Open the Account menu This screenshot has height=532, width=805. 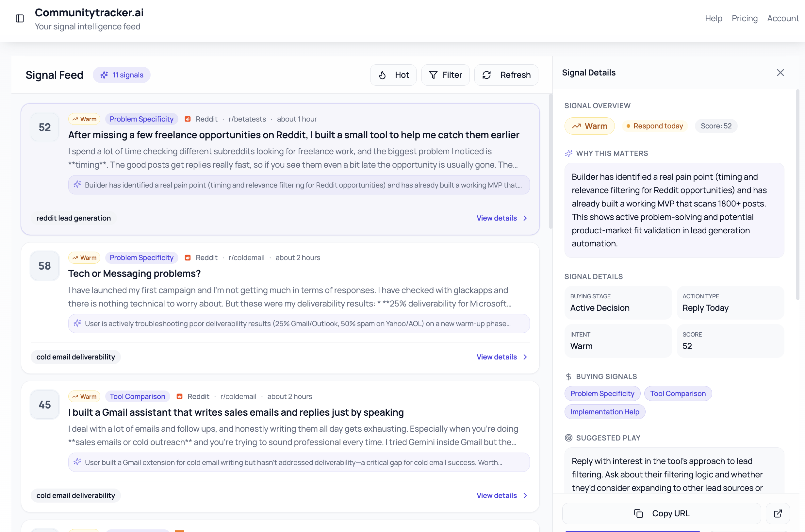click(x=782, y=18)
